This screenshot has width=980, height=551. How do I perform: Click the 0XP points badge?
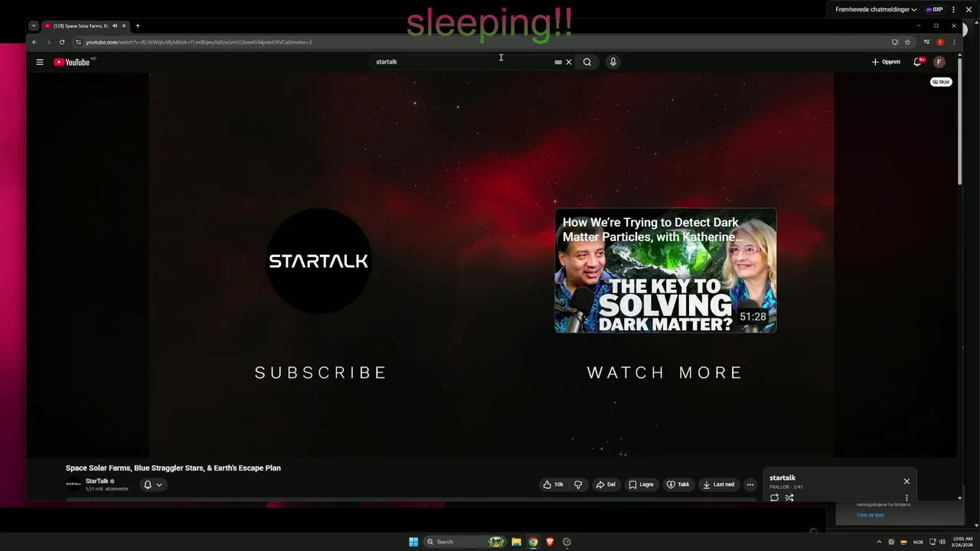pyautogui.click(x=934, y=10)
